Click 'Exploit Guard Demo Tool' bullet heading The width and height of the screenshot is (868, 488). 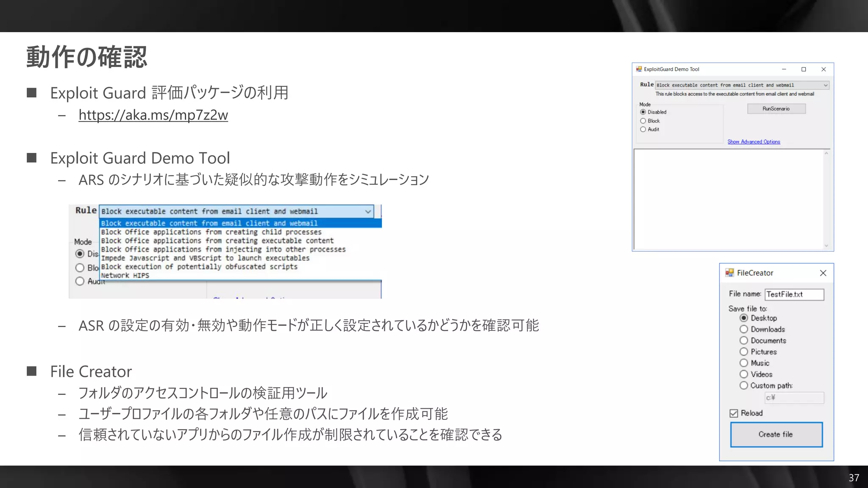tap(140, 158)
